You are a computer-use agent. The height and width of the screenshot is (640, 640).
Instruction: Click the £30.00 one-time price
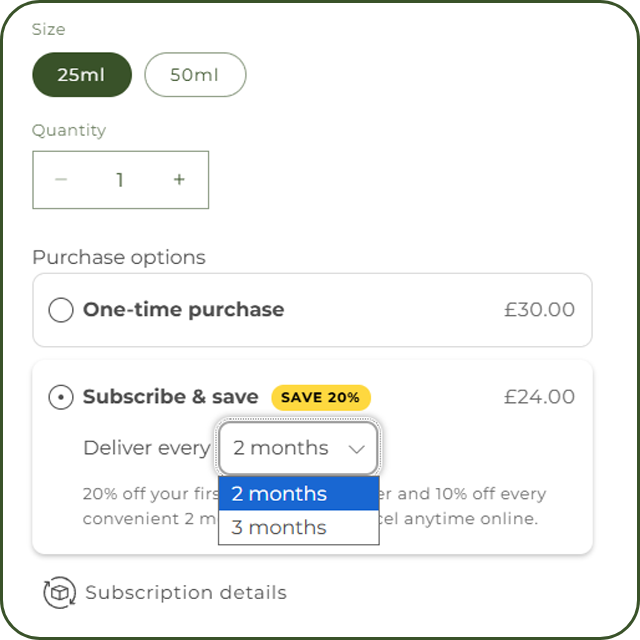[539, 310]
